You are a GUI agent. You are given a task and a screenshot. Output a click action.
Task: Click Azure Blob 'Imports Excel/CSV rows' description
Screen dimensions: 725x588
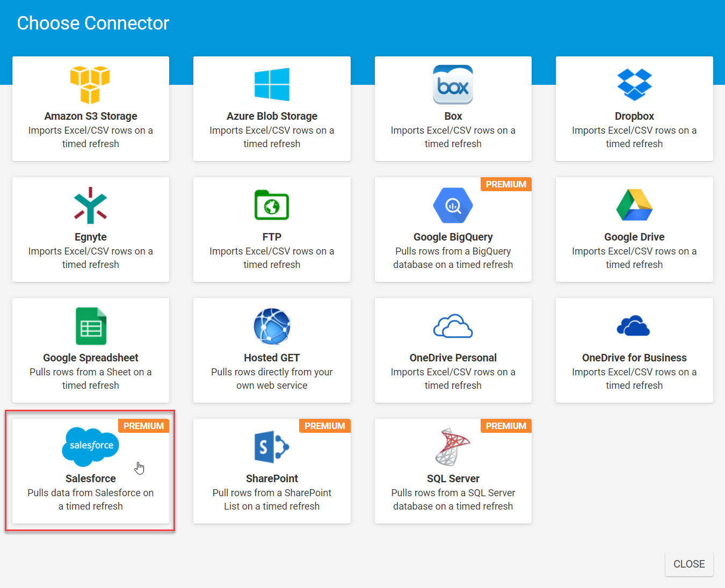coord(272,137)
